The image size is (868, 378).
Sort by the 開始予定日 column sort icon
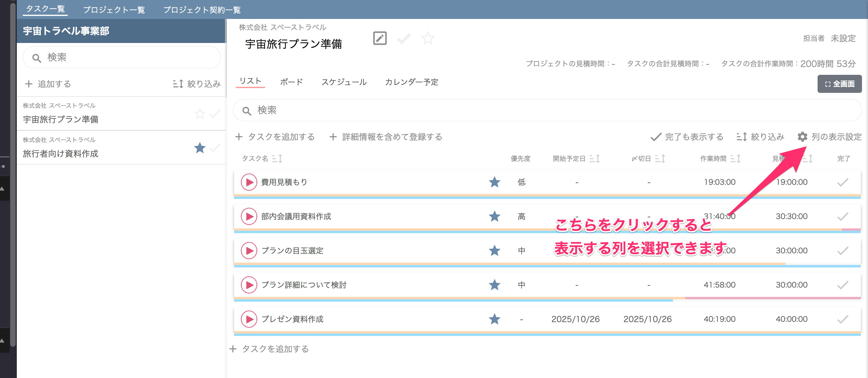595,158
